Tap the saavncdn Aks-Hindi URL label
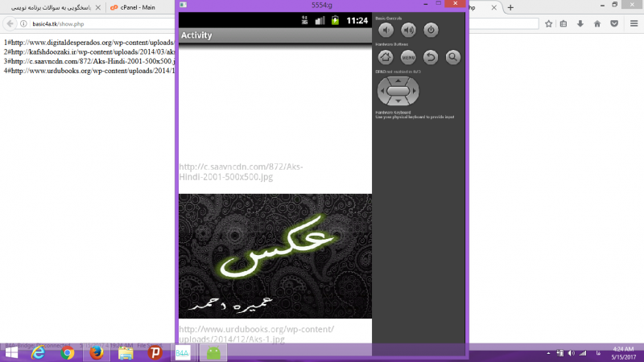644x362 pixels. (241, 172)
